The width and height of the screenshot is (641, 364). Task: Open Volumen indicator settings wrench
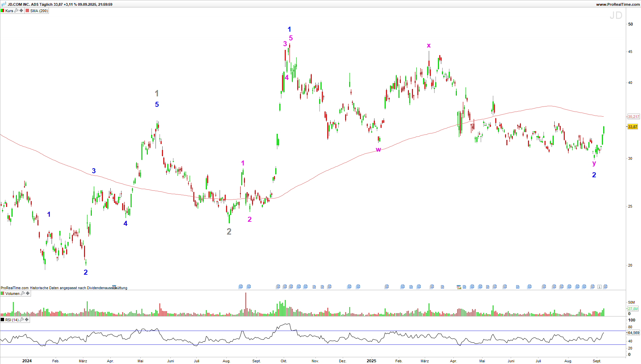pyautogui.click(x=23, y=294)
